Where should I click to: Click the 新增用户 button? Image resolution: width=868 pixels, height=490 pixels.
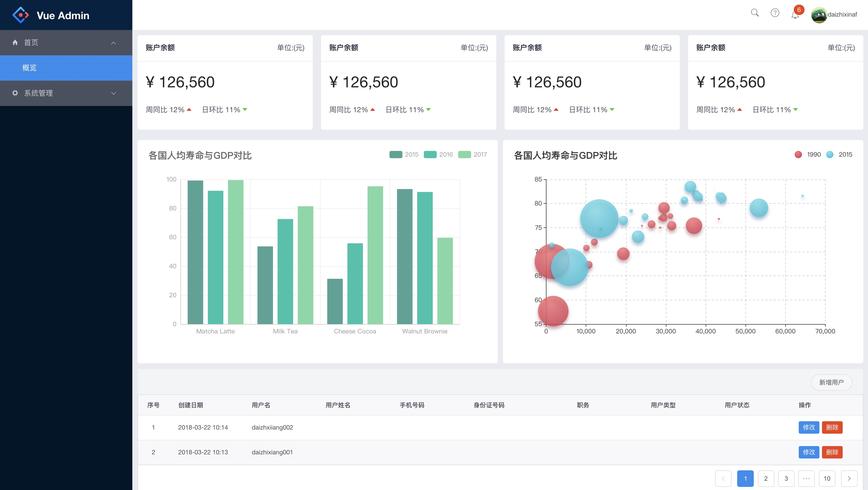pyautogui.click(x=832, y=382)
